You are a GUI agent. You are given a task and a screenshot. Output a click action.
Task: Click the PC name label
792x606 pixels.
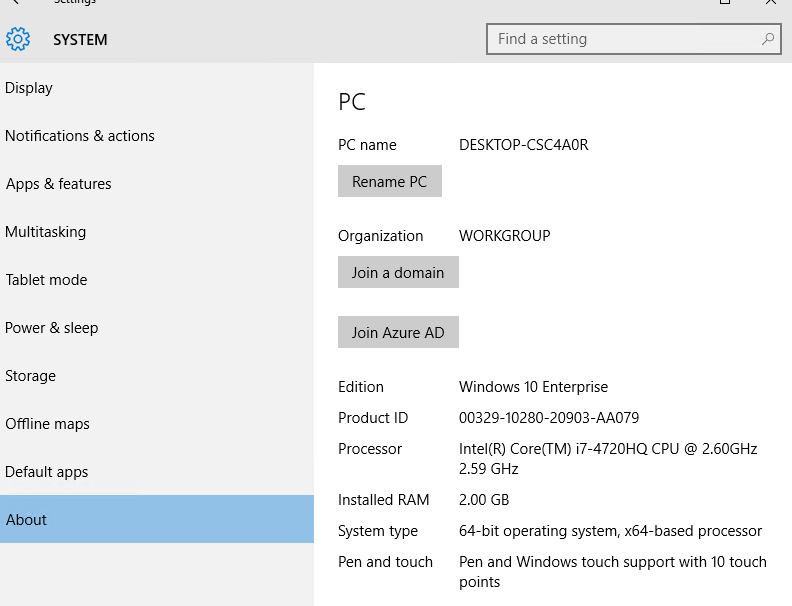coord(367,145)
